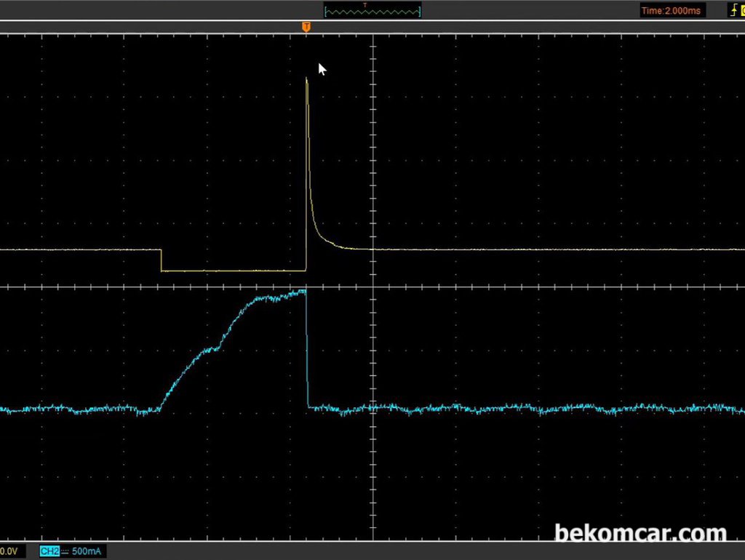Click the yellow trace's low injector pulse segment

(234, 271)
